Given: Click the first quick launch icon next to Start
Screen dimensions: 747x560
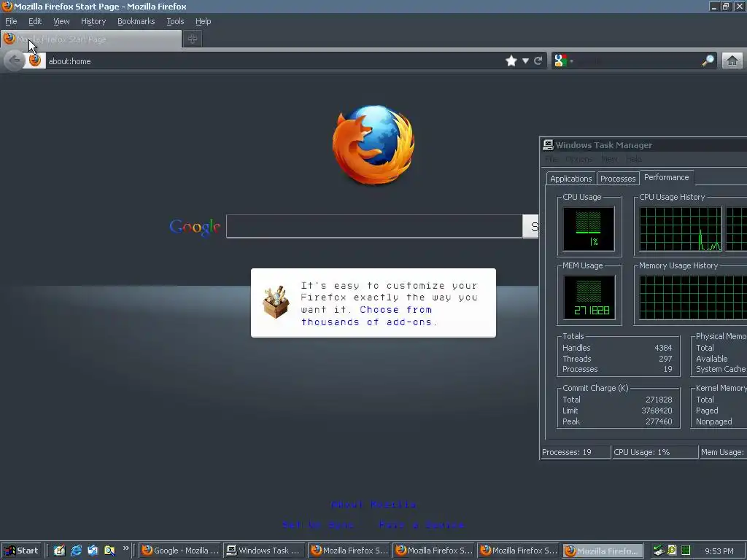Looking at the screenshot, I should (x=59, y=551).
